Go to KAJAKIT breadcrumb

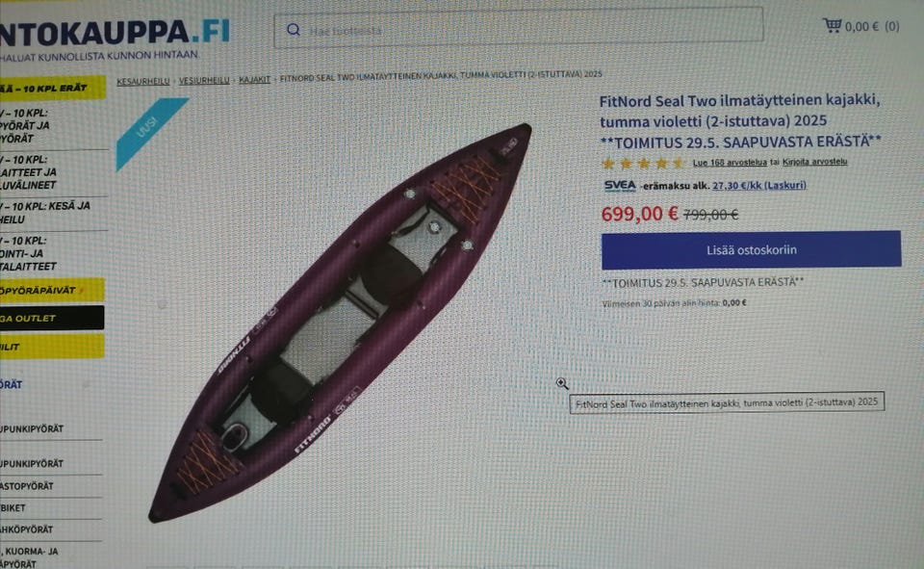click(254, 80)
